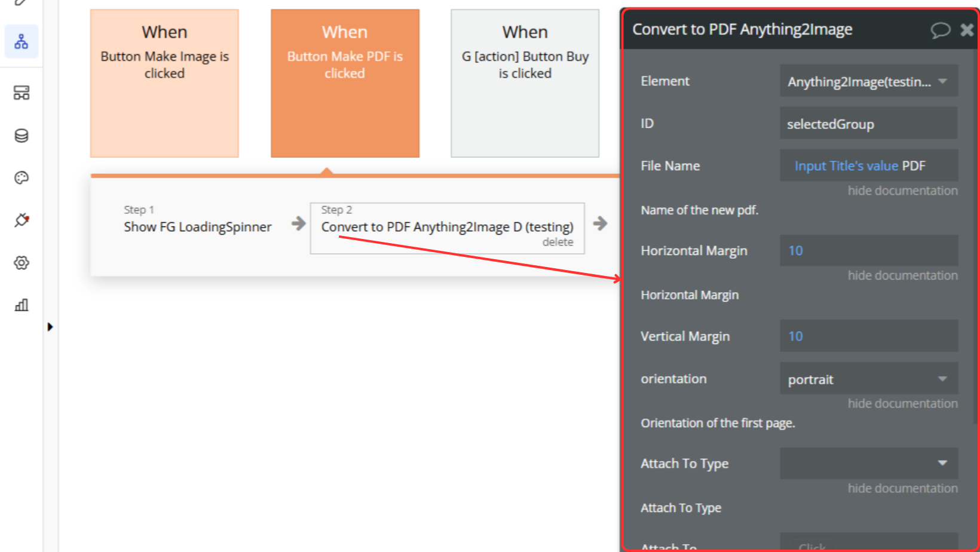Open the Data tab database icon
The height and width of the screenshot is (552, 980).
point(22,136)
